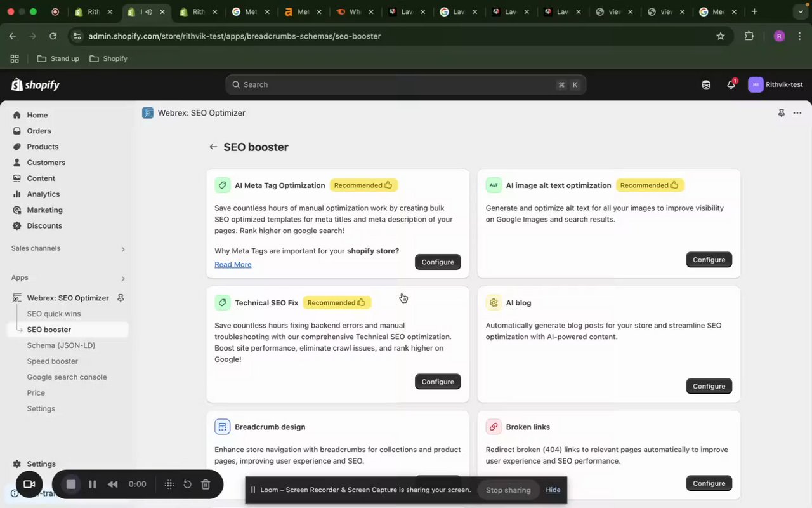Configure AI blog

click(x=709, y=386)
